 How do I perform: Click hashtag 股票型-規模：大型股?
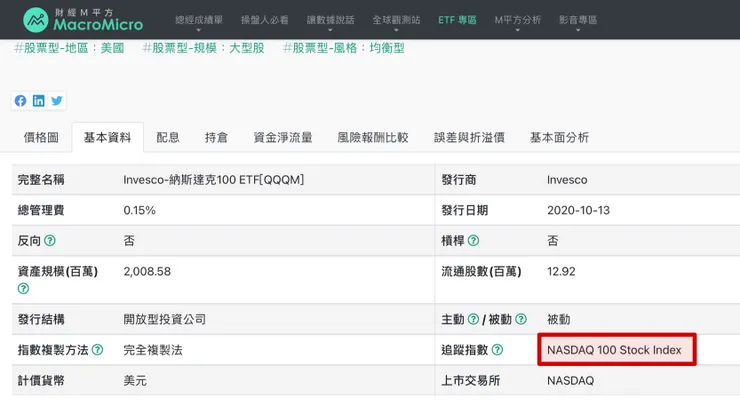[203, 48]
